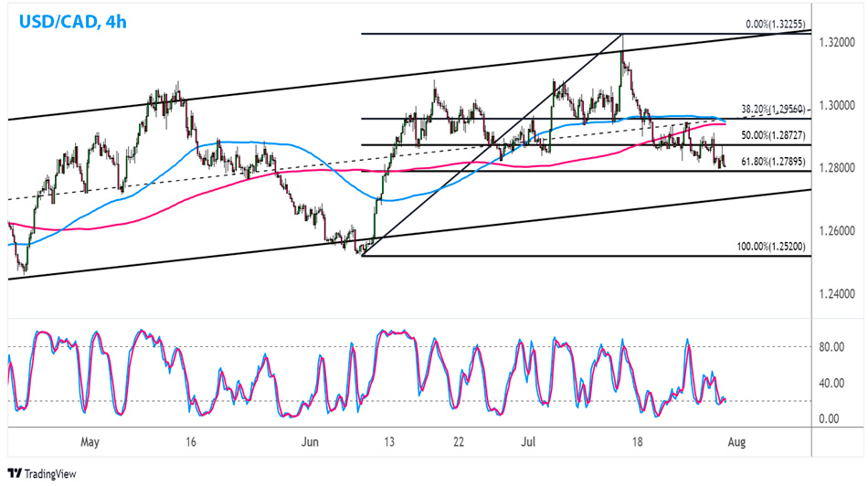Select the 50.00%(1.28727) Fibonacci label
Screen dimensions: 868x486
pyautogui.click(x=773, y=135)
